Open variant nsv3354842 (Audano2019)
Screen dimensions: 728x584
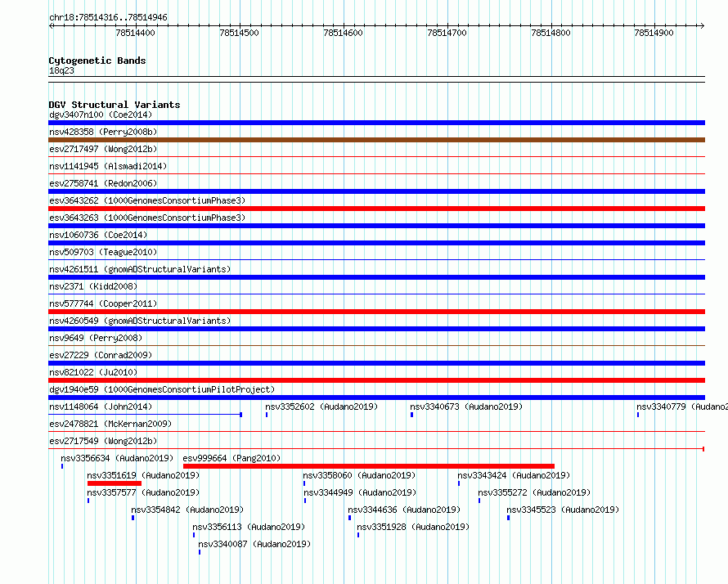(187, 510)
